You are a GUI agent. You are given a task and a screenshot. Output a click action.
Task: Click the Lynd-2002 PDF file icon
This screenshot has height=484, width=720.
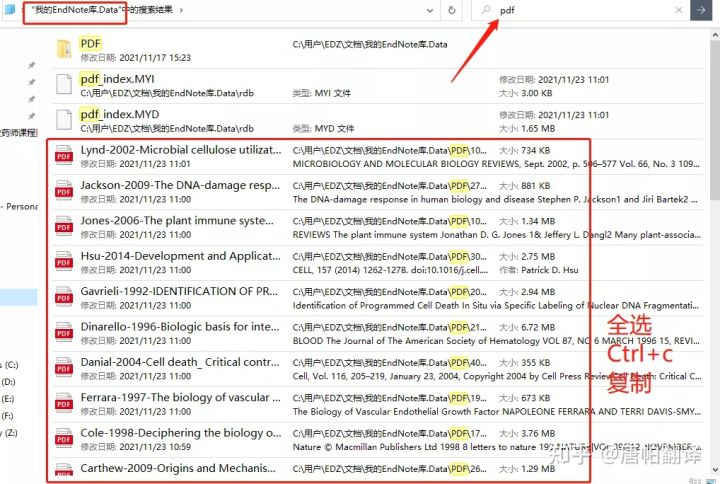coord(64,156)
